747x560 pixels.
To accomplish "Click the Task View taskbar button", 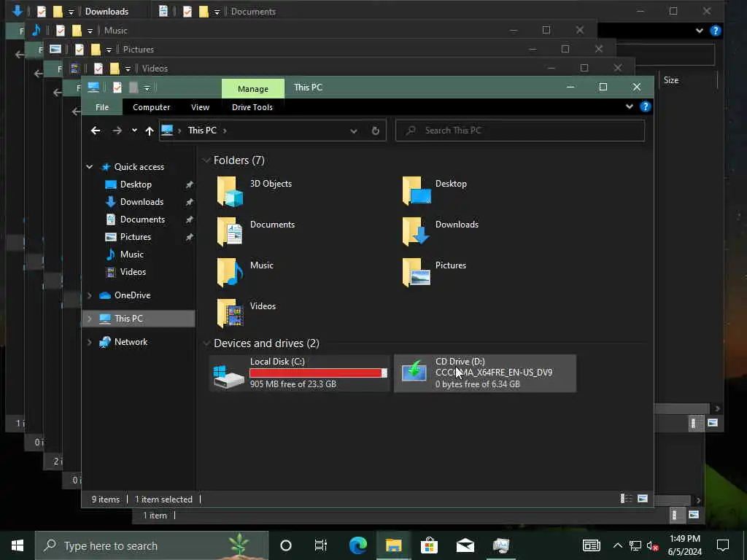I will (321, 545).
